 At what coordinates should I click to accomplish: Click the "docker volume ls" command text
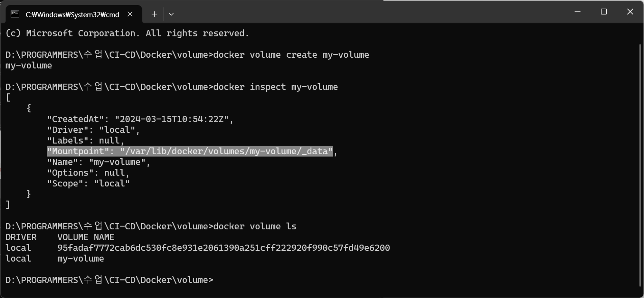click(x=255, y=226)
